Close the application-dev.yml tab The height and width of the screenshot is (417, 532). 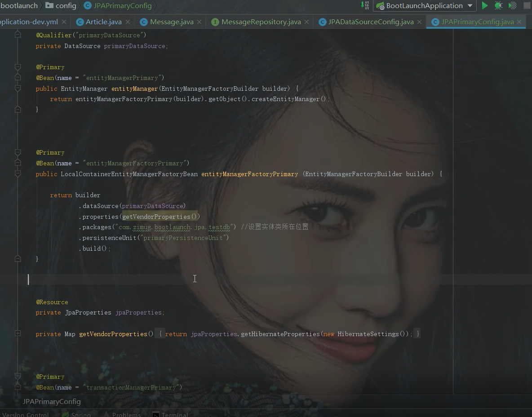[64, 22]
